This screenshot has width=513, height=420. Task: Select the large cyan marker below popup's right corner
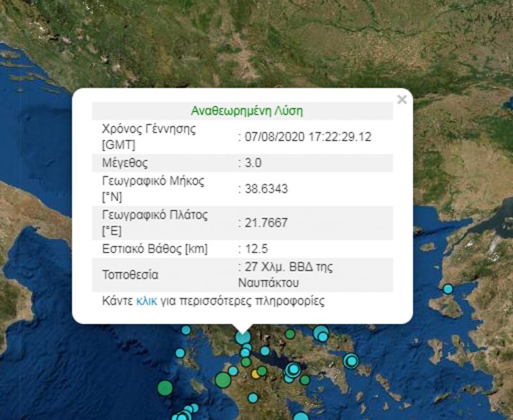pyautogui.click(x=321, y=333)
